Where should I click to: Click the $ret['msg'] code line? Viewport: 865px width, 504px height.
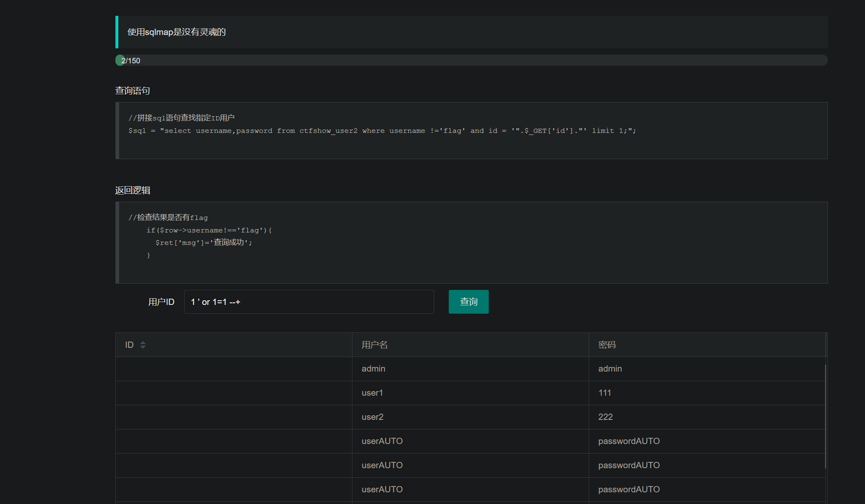coord(204,242)
